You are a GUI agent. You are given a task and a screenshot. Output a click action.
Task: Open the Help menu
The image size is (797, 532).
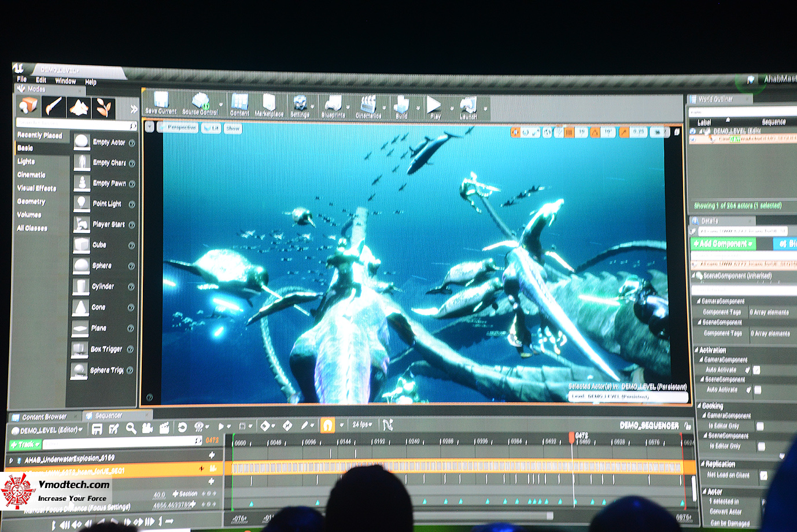pos(91,82)
